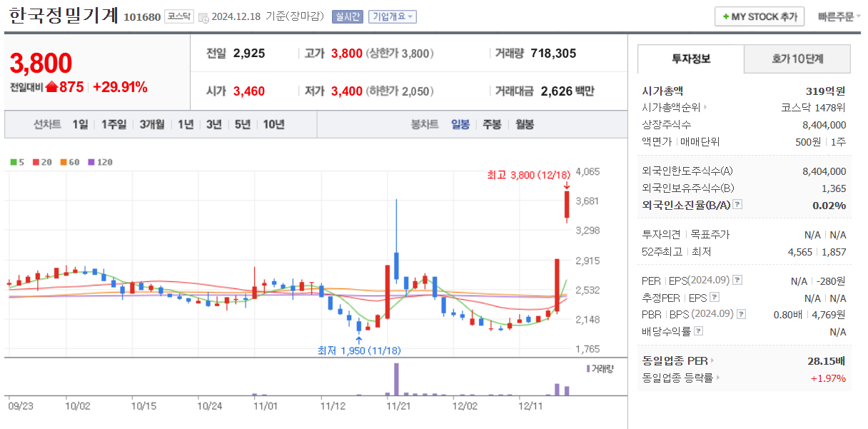Click the 실시간 real-time badge
This screenshot has height=429, width=868.
coord(348,17)
